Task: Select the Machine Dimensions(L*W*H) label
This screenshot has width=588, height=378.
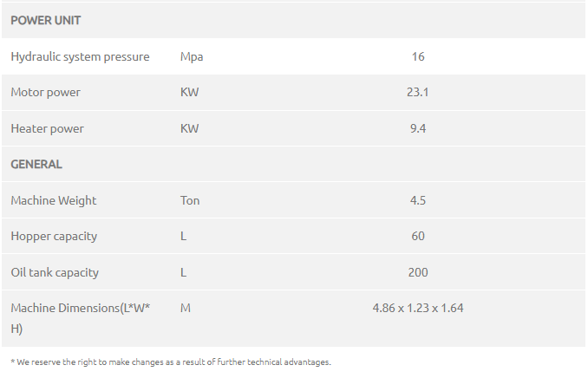Action: pos(81,318)
